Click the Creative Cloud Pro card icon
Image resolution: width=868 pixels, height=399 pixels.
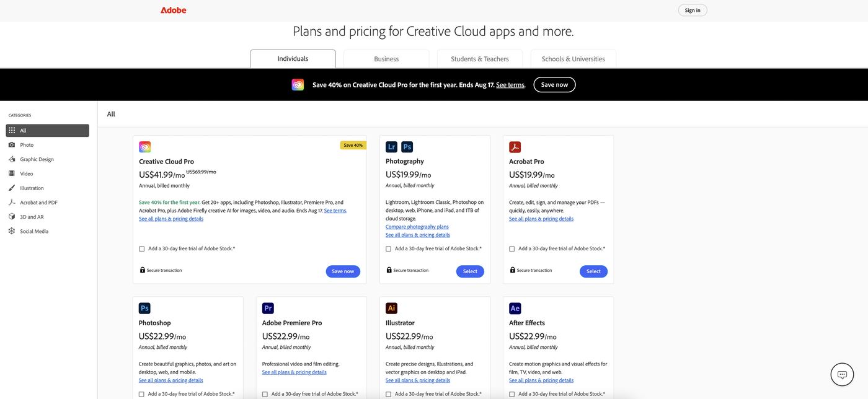(x=144, y=147)
